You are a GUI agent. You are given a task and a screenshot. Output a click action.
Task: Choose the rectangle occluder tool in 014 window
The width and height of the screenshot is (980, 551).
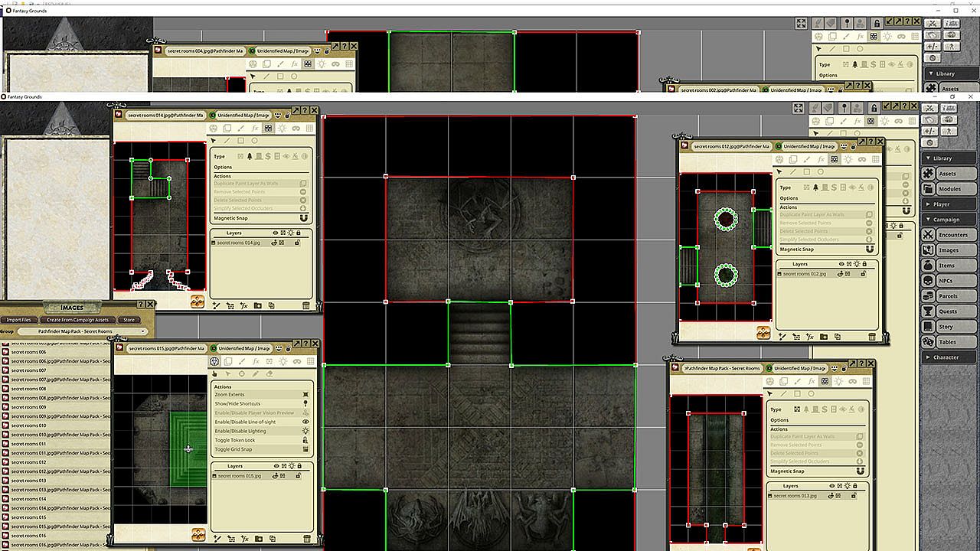240,141
